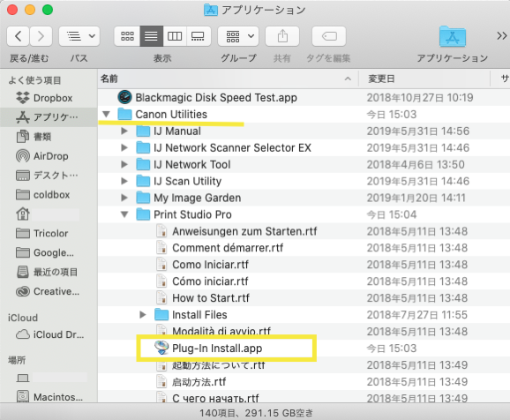
Task: Select Cómo iniciar.rtf file
Action: pos(210,281)
